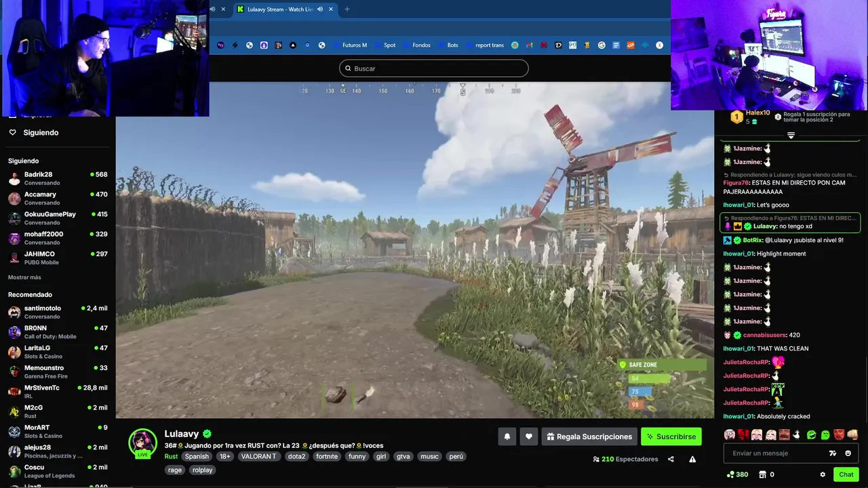Viewport: 868px width, 488px height.
Task: Click the Suscribirse button
Action: pyautogui.click(x=671, y=436)
